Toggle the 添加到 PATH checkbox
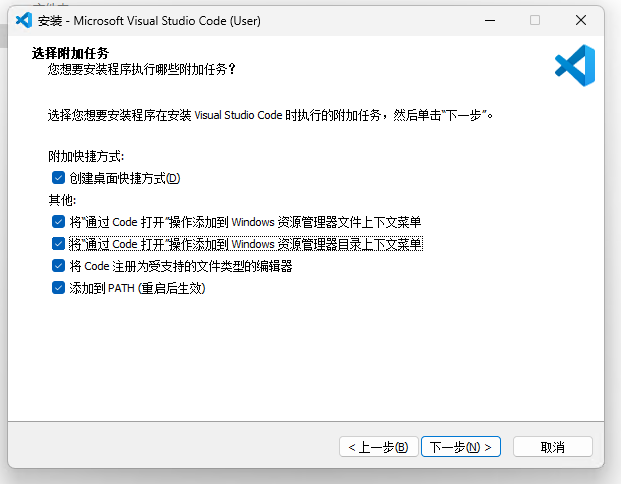Viewport: 621px width, 484px height. pos(58,288)
